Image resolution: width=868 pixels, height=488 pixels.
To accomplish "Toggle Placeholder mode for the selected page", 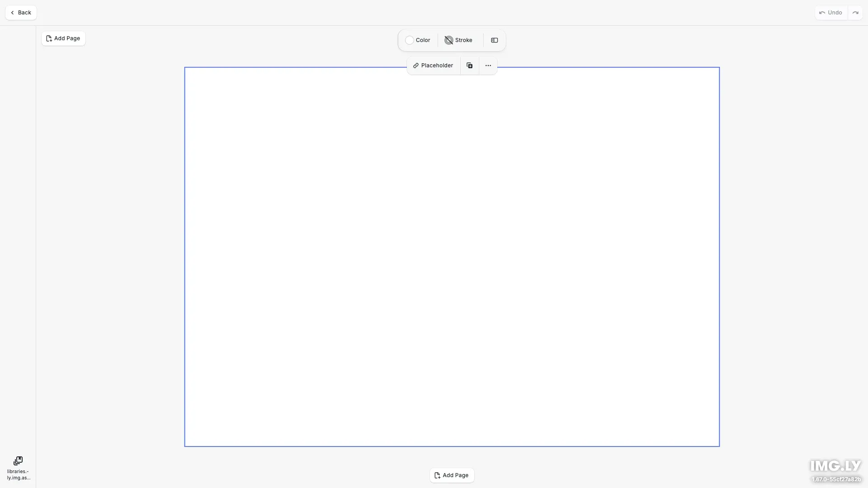I will [x=433, y=65].
